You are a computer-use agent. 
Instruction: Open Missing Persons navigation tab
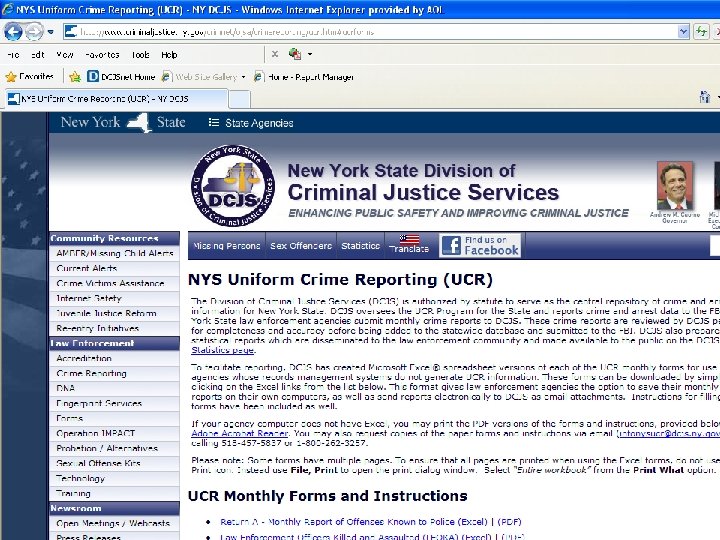click(x=227, y=246)
